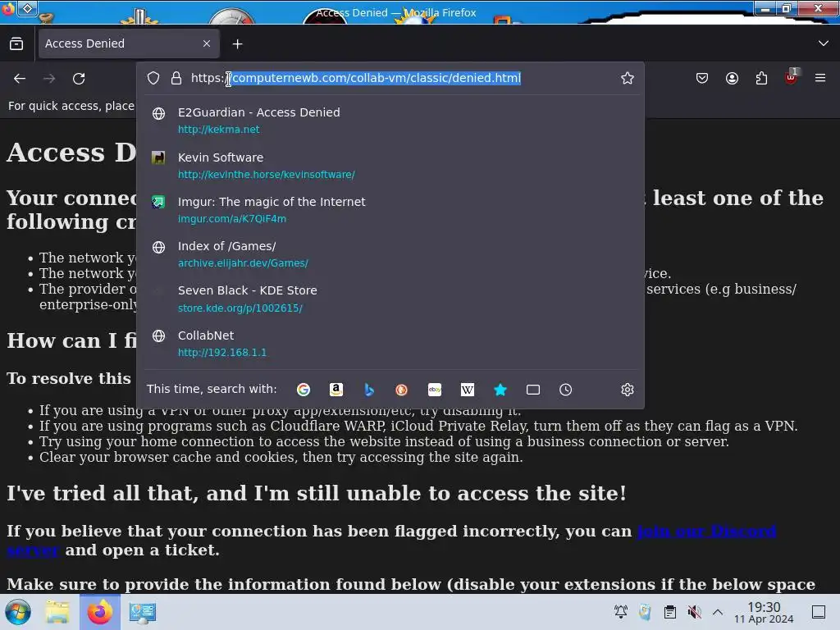Open the Firefox account icon
The height and width of the screenshot is (630, 840).
(x=732, y=78)
